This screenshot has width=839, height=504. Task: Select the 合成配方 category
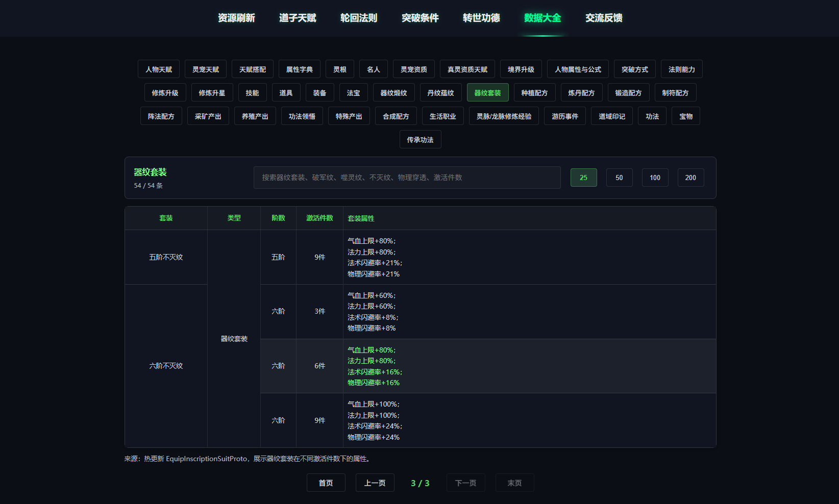click(x=396, y=116)
